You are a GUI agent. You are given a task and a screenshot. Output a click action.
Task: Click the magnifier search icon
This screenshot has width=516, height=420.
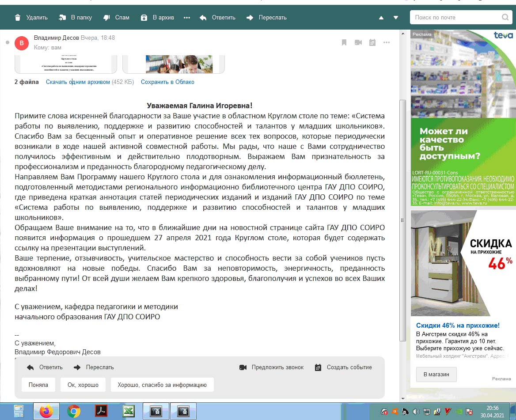pos(505,17)
